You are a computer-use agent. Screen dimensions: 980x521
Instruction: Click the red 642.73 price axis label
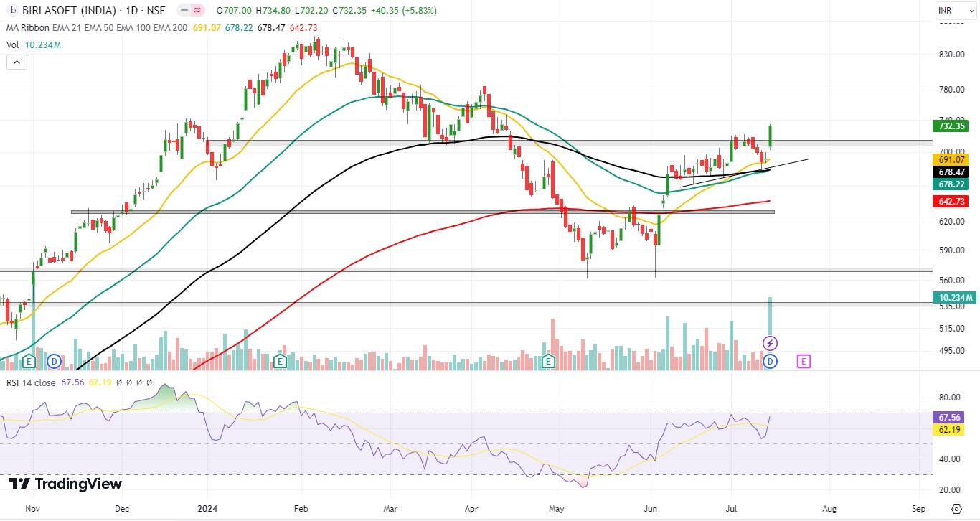pyautogui.click(x=953, y=202)
